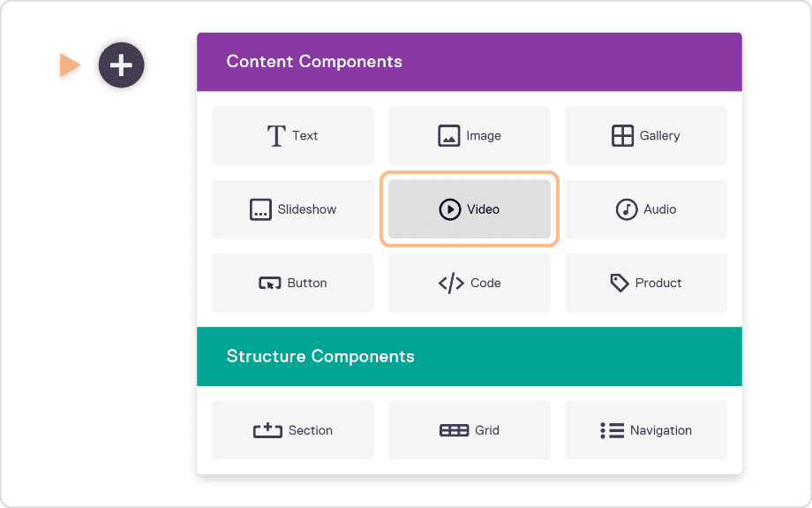Select the Navigation bulleted-list icon
The height and width of the screenshot is (508, 812).
(613, 431)
